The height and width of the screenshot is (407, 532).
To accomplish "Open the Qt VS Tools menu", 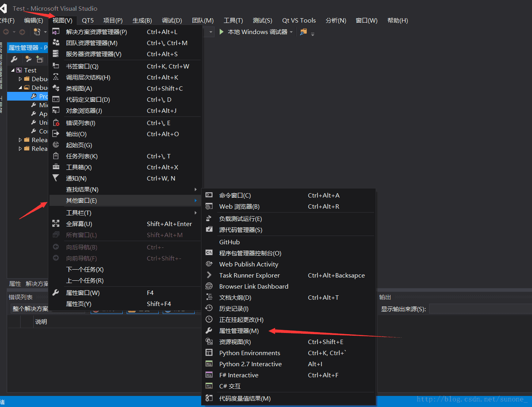I will [299, 20].
